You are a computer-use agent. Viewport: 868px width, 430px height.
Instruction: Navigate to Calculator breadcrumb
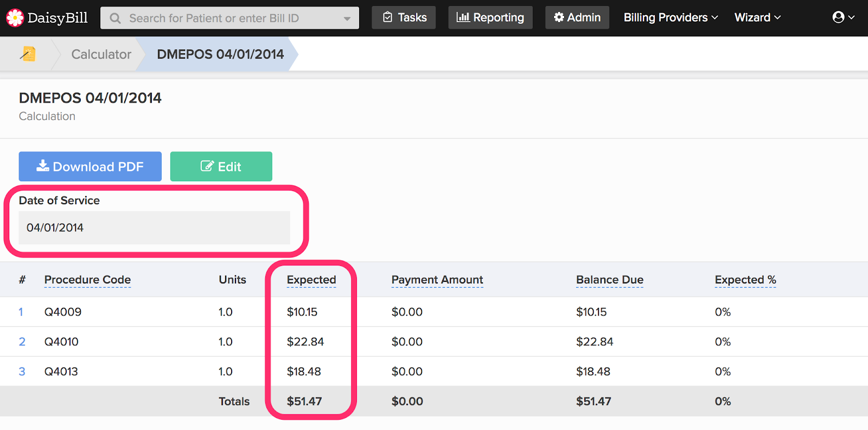coord(101,54)
